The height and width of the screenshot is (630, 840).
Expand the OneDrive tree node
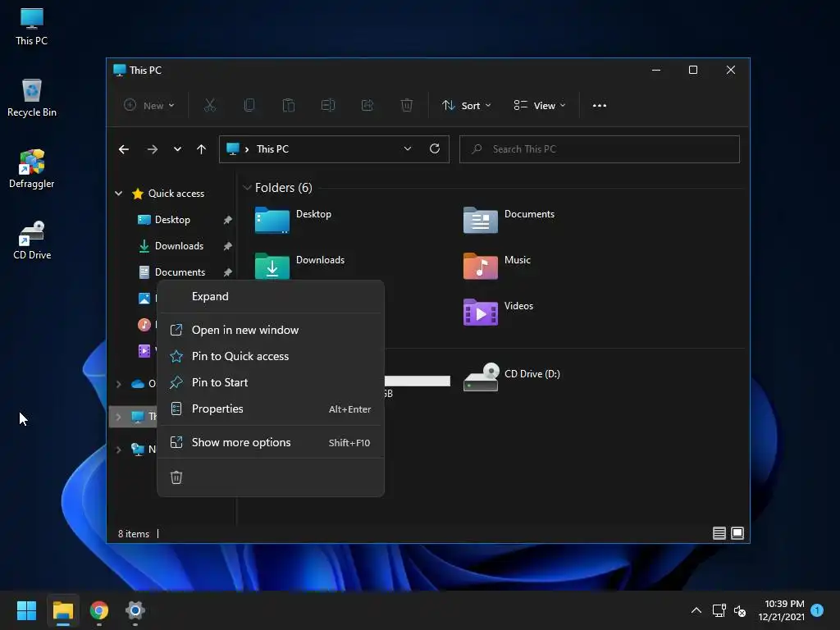pyautogui.click(x=118, y=384)
